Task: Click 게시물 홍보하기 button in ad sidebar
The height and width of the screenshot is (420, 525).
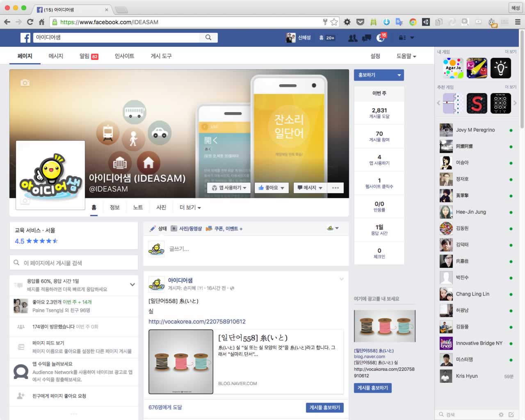Action: (373, 388)
